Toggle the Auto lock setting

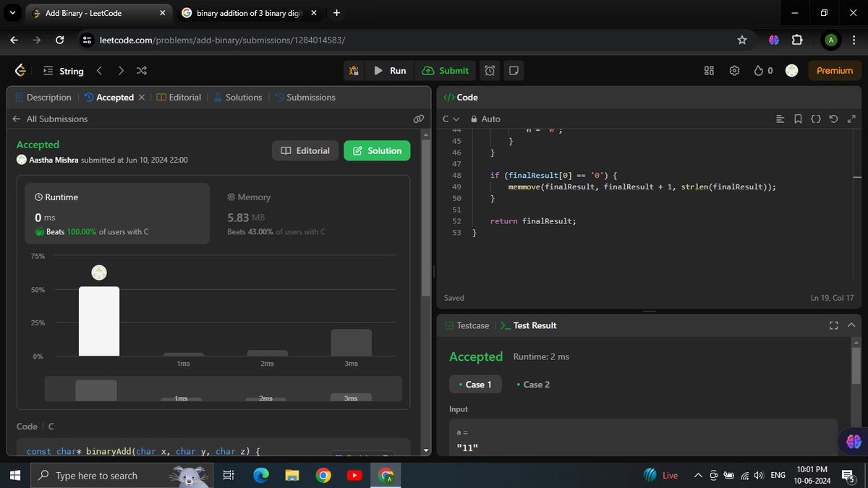485,119
